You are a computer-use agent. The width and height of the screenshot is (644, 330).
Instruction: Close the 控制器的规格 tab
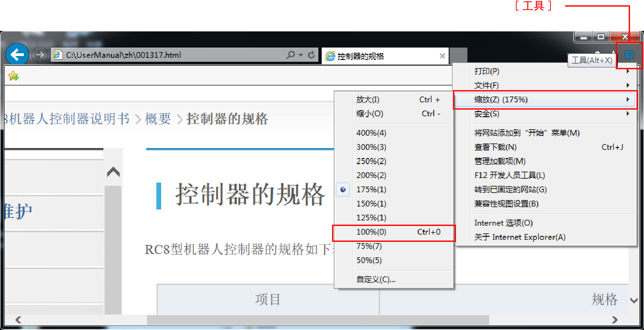(x=442, y=56)
